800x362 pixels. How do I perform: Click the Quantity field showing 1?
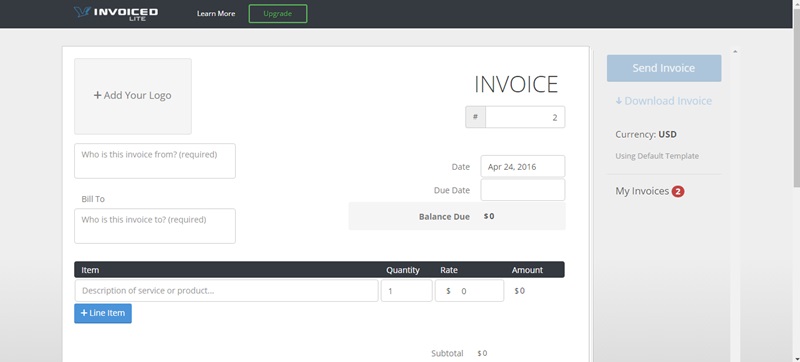(406, 291)
